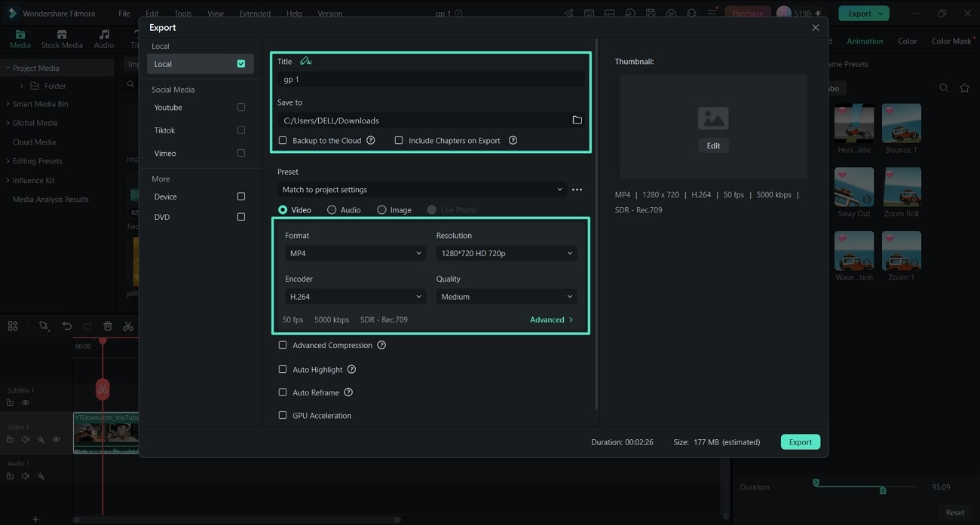Image resolution: width=980 pixels, height=525 pixels.
Task: Select the scissors split tool in timeline toolbar
Action: tap(127, 326)
